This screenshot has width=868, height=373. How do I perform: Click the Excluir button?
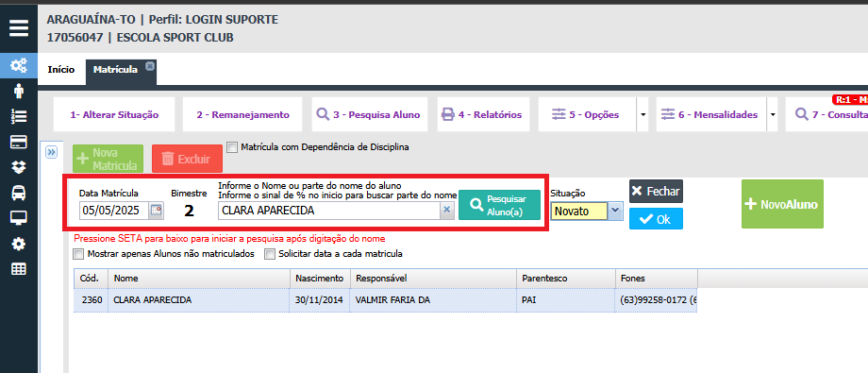(x=187, y=159)
